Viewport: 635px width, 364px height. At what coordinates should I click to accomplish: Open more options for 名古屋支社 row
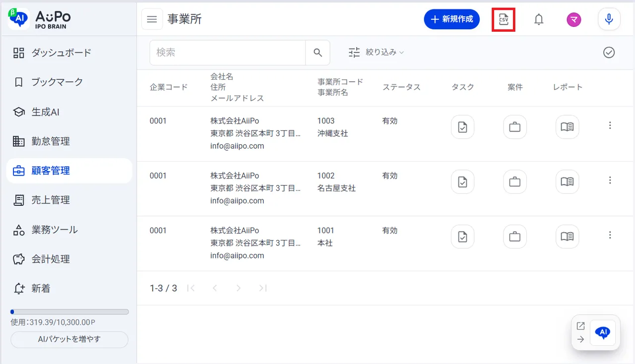point(610,180)
